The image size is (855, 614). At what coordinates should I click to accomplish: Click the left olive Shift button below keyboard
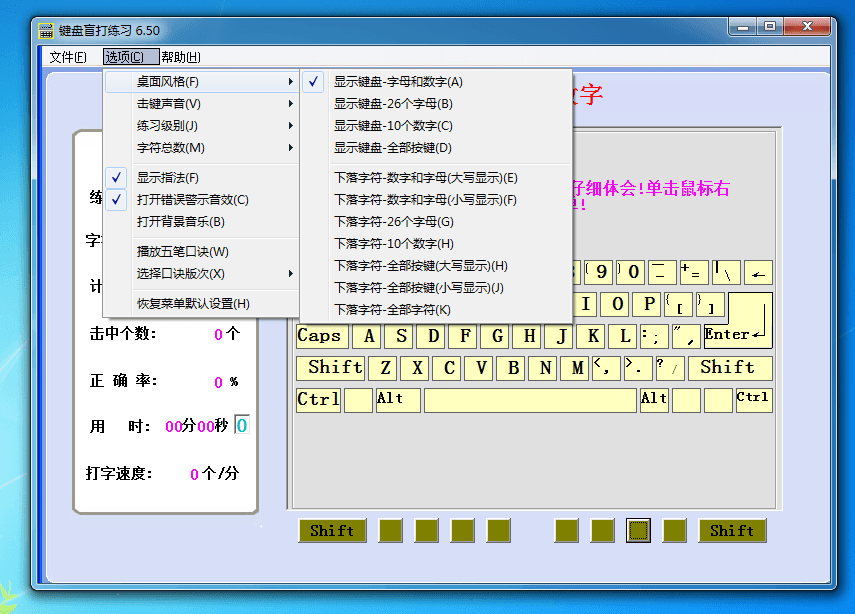[x=332, y=531]
